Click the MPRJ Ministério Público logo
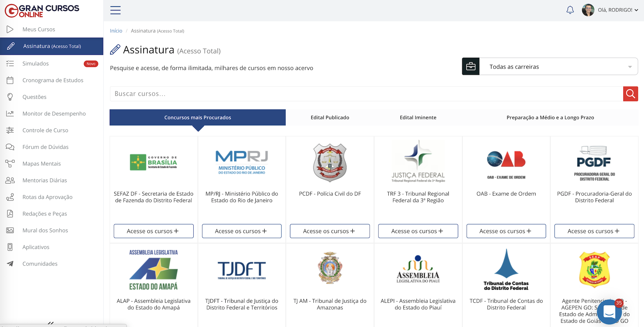Image resolution: width=644 pixels, height=327 pixels. coord(242,162)
